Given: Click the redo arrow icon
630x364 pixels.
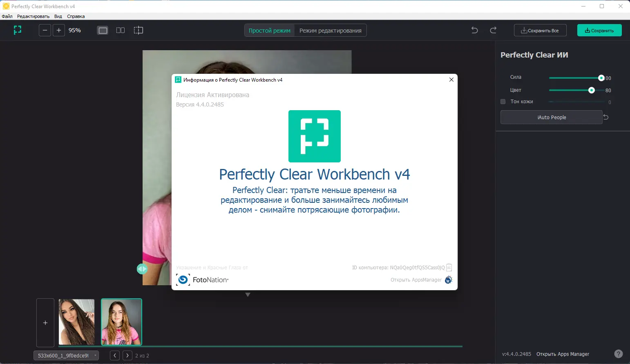Looking at the screenshot, I should pos(494,30).
